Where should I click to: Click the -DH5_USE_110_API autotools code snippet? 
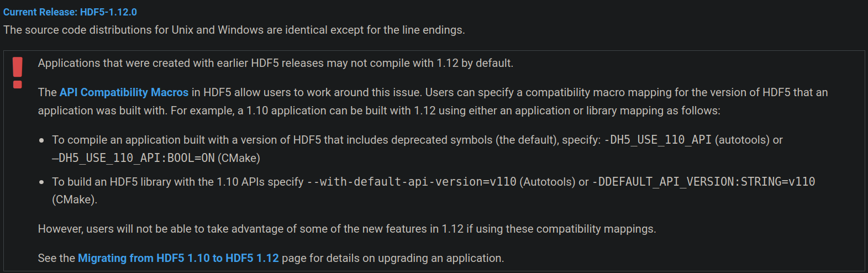tap(657, 140)
